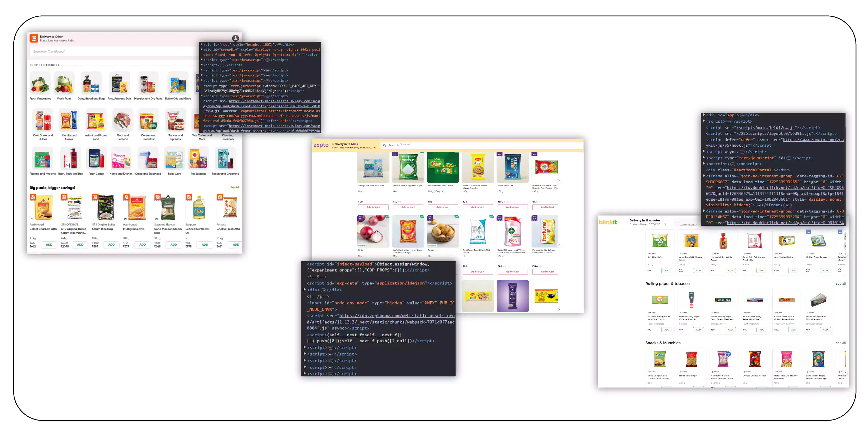
Task: Add Select Sharbati Atta to cart
Action: (49, 245)
